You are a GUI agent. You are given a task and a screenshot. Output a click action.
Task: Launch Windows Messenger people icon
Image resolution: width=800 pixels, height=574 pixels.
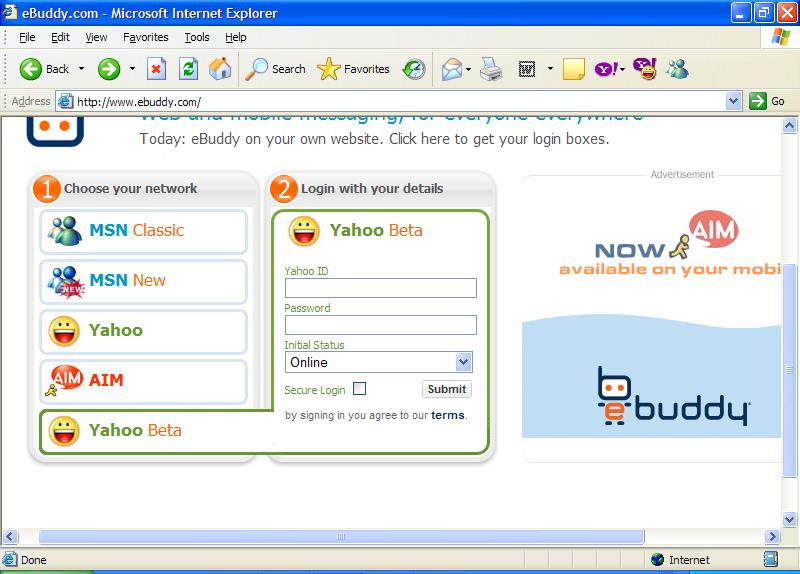[x=678, y=69]
